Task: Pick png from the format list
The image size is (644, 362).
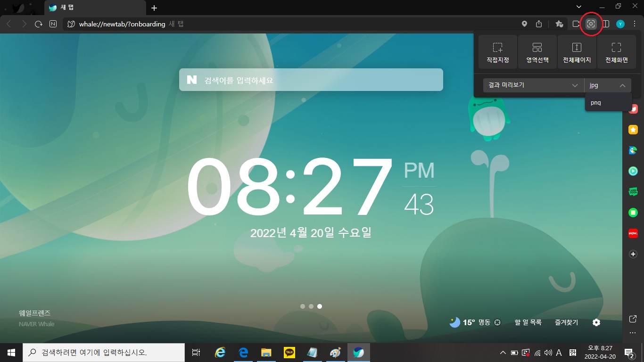Action: (x=608, y=103)
